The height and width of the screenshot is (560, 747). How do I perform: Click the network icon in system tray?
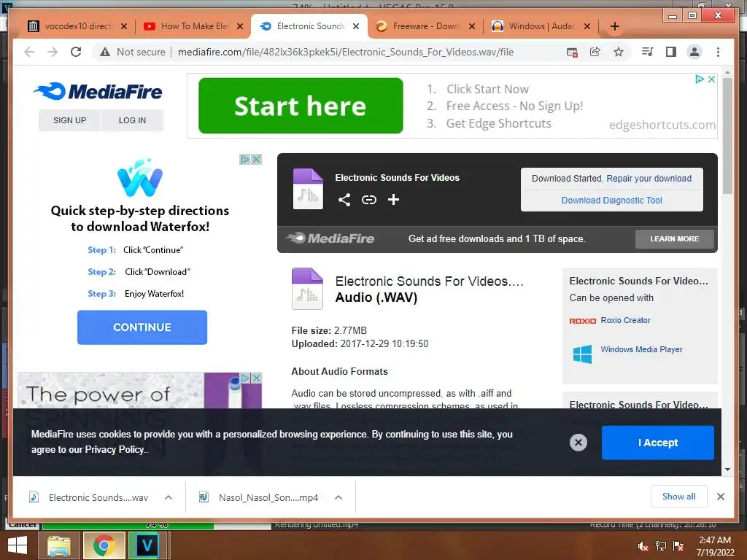coord(661,546)
